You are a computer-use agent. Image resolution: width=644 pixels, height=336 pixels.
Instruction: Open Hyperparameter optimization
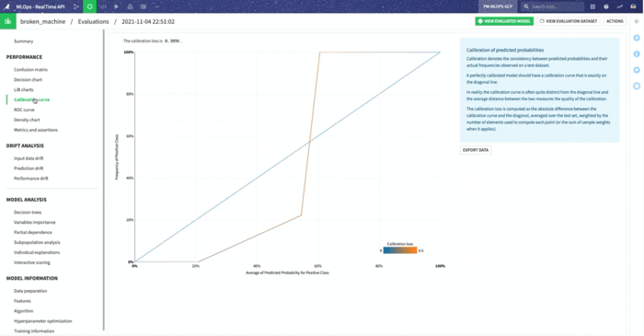tap(43, 321)
